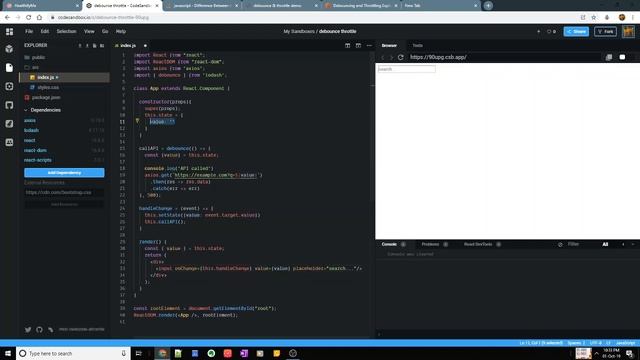Open the Sandbox Info cube icon
640x360 pixels.
9,49
